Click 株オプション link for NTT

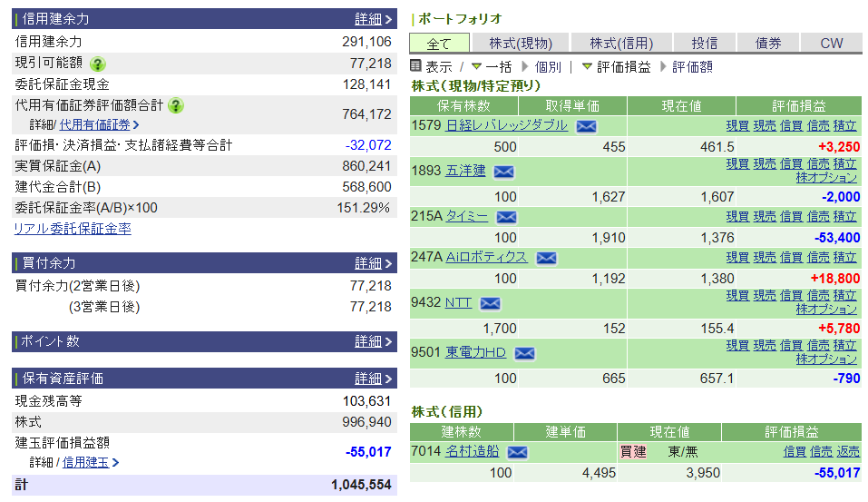[x=826, y=310]
